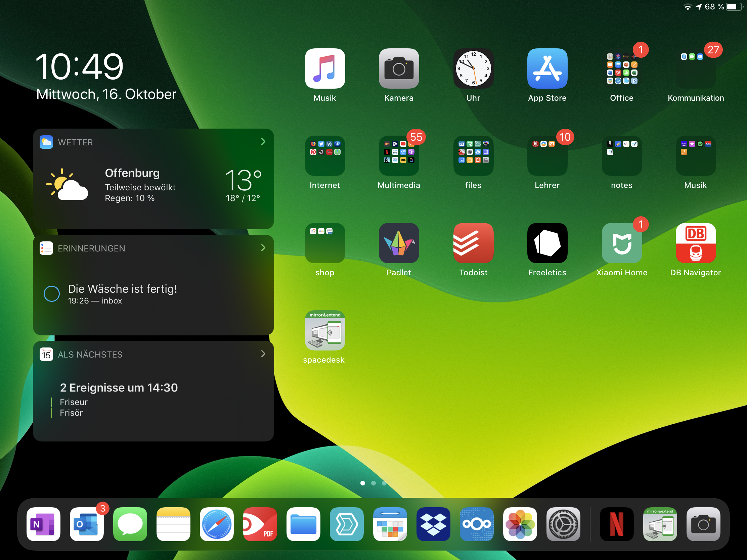The width and height of the screenshot is (747, 560).
Task: Expand the Erinnerungen widget chevron
Action: [263, 248]
